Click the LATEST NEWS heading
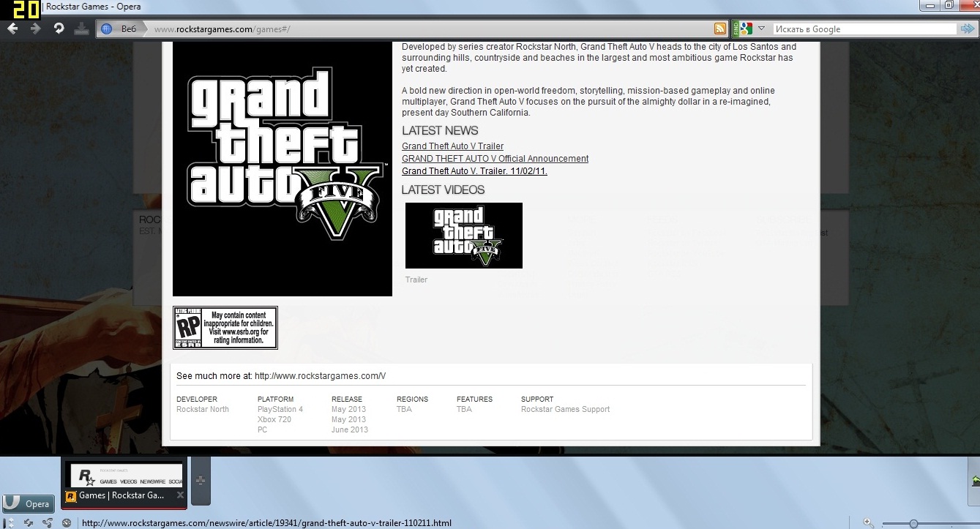 coord(440,131)
